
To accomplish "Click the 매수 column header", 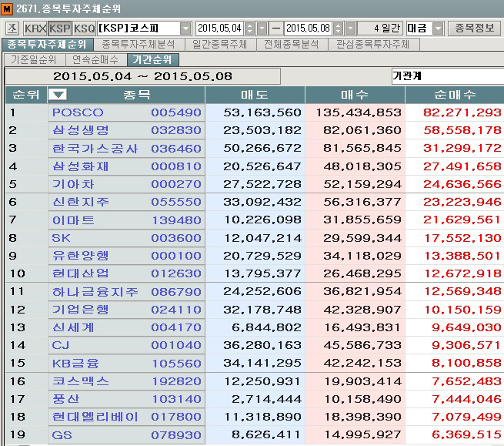I will pos(355,95).
